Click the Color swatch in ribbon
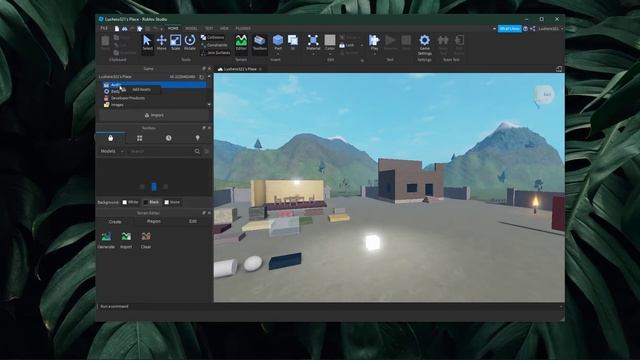 pyautogui.click(x=330, y=40)
